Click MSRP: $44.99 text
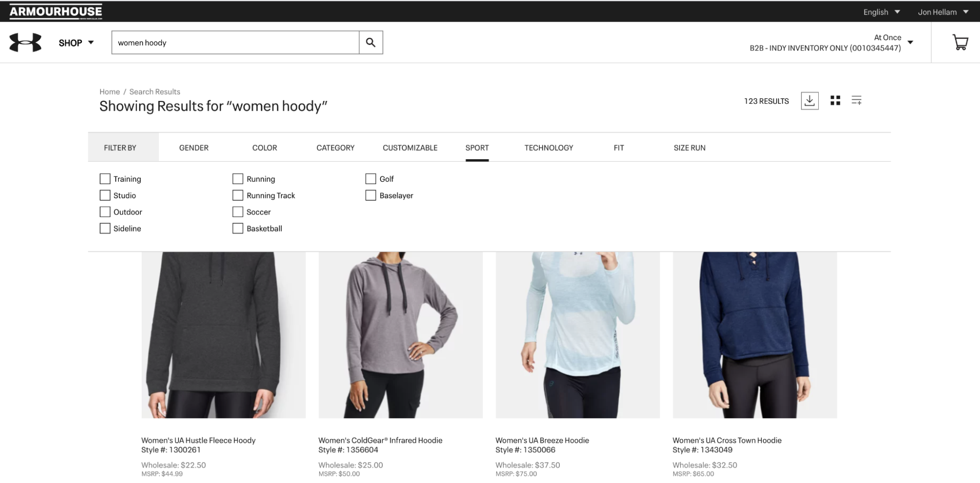980x483 pixels. (162, 474)
